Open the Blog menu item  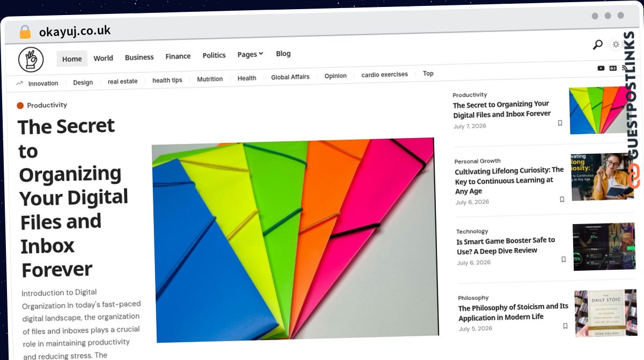click(x=283, y=54)
